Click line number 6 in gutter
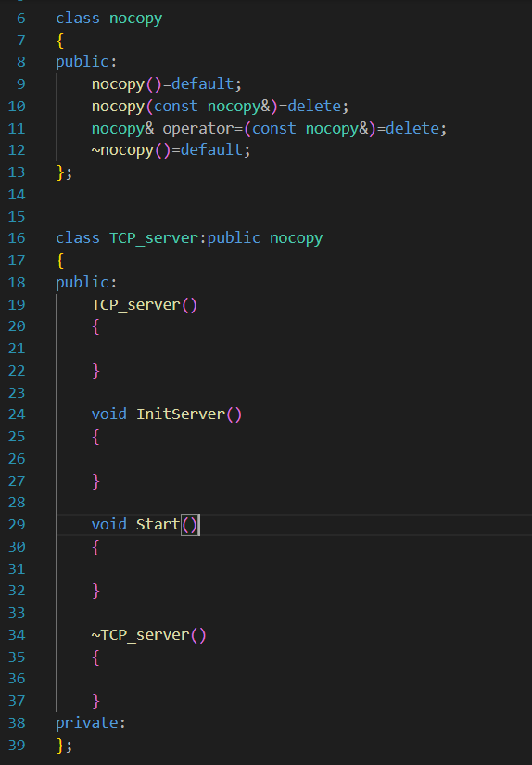Screen dimensions: 532x765 point(21,19)
